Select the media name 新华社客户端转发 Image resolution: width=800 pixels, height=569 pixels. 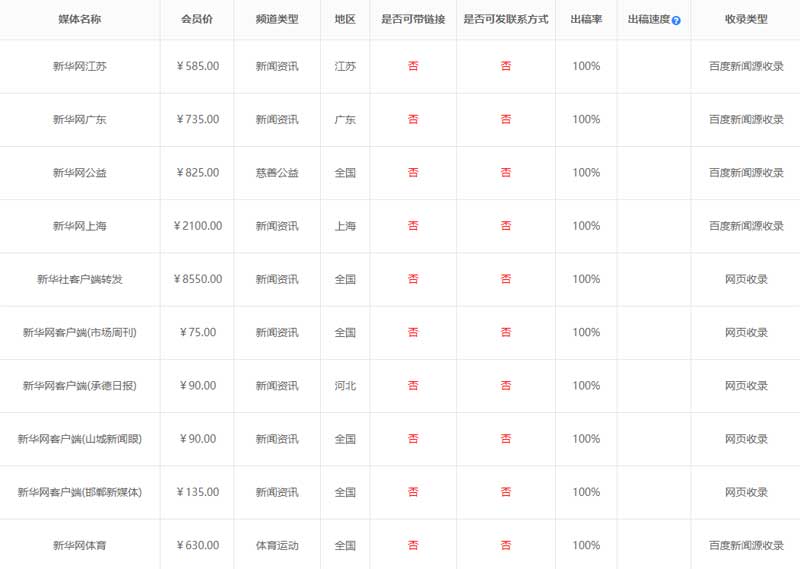[80, 279]
